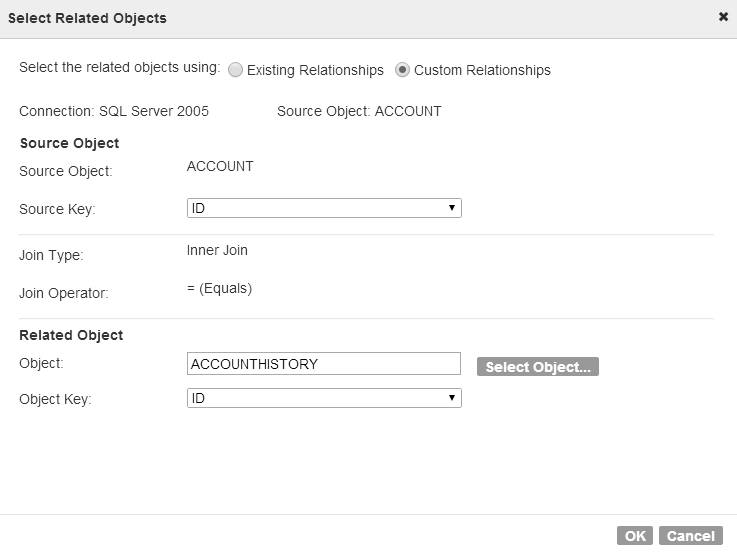
Task: Click the ACCOUNT value beside Source Object label
Action: (x=220, y=166)
